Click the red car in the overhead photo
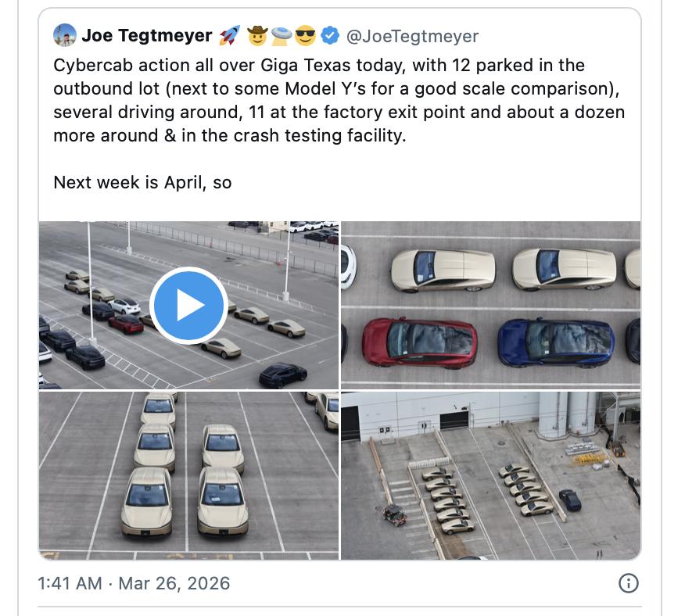Screen dimensions: 685x616 (420, 342)
